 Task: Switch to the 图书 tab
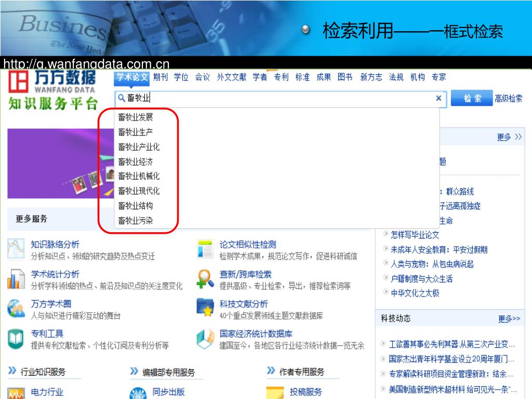(x=345, y=77)
